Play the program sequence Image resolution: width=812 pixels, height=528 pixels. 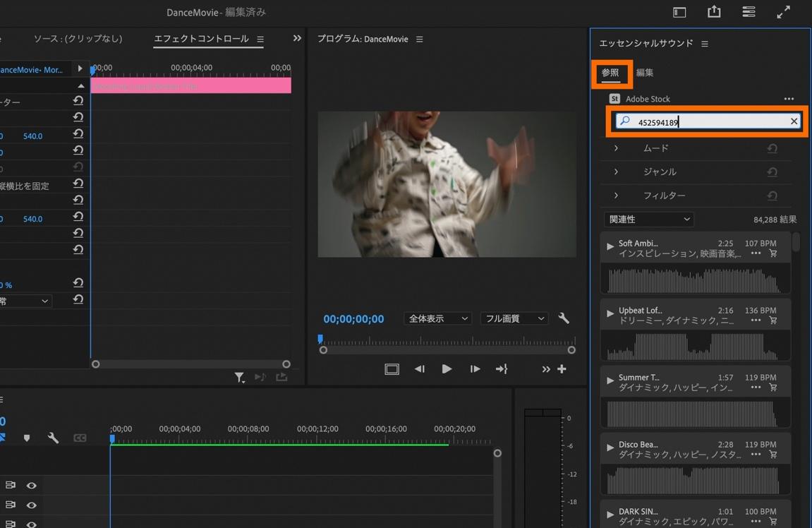[447, 369]
